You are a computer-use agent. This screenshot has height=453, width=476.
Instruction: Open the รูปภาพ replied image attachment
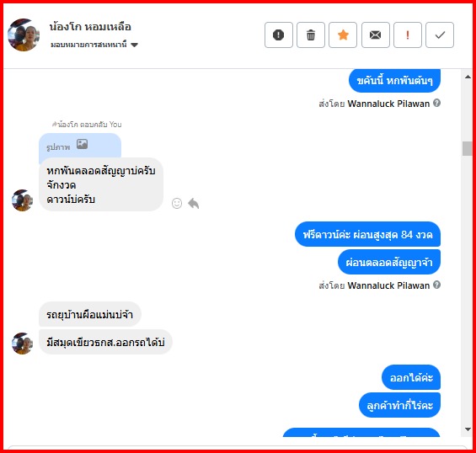[x=80, y=146]
